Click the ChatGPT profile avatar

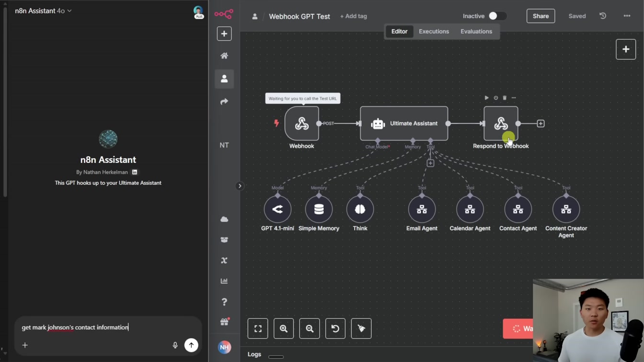click(x=198, y=11)
